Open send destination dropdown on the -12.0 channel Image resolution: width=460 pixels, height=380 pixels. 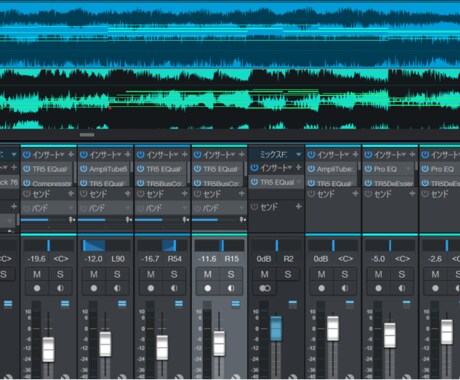(127, 208)
